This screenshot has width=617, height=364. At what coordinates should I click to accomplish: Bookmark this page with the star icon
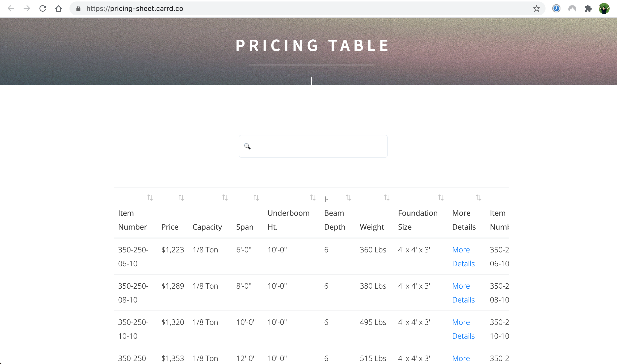click(536, 9)
